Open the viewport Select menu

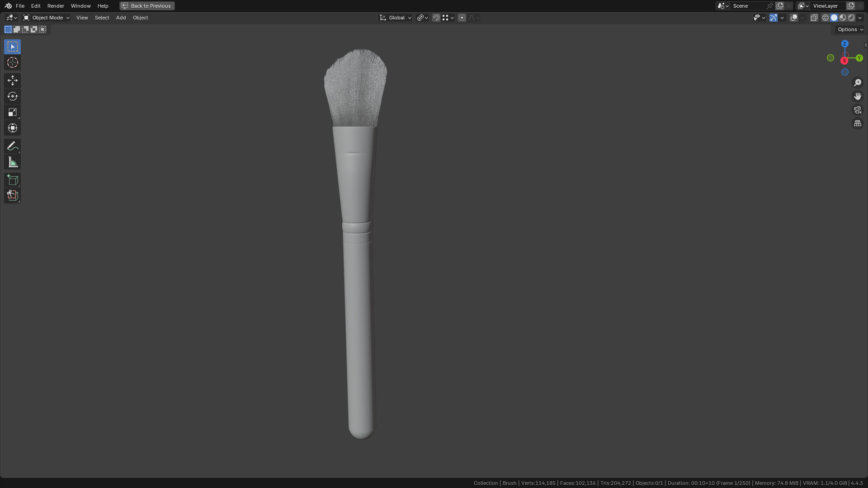tap(102, 18)
